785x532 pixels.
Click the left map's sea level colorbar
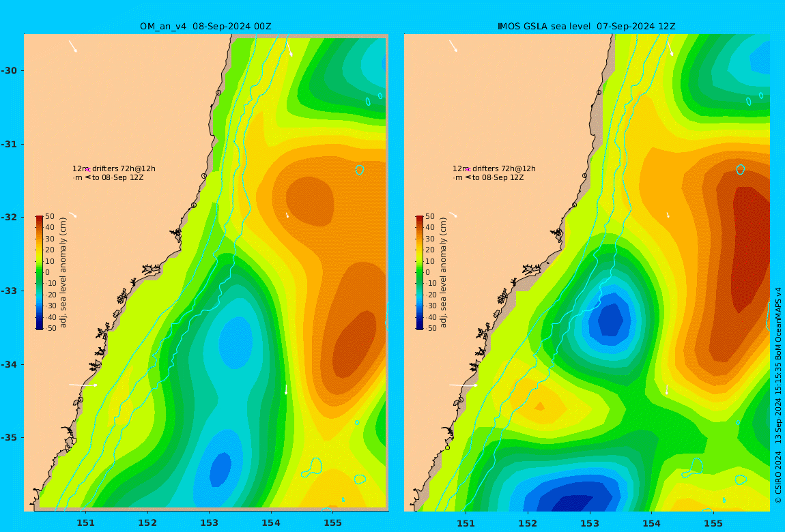40,273
